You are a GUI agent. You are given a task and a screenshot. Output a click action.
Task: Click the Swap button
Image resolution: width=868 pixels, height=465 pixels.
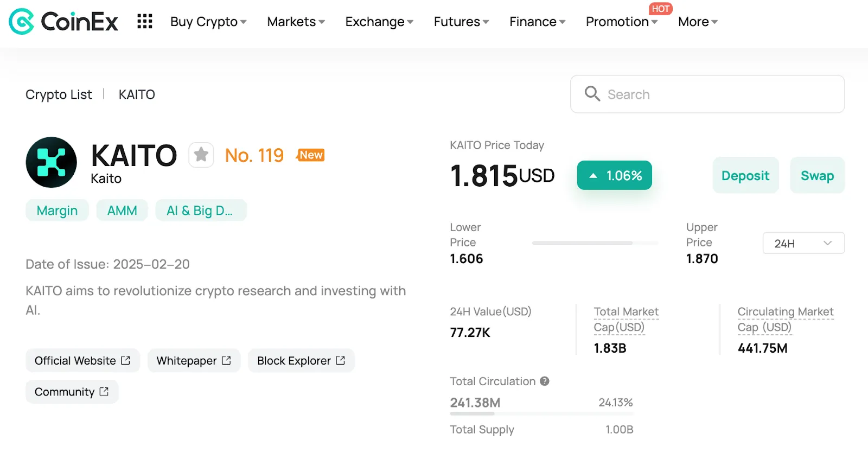pos(817,175)
